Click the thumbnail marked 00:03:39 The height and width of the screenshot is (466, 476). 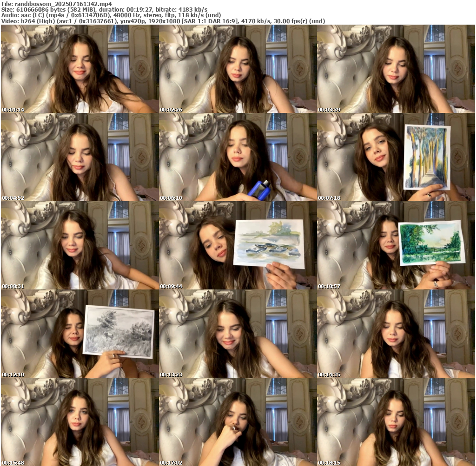[396, 69]
